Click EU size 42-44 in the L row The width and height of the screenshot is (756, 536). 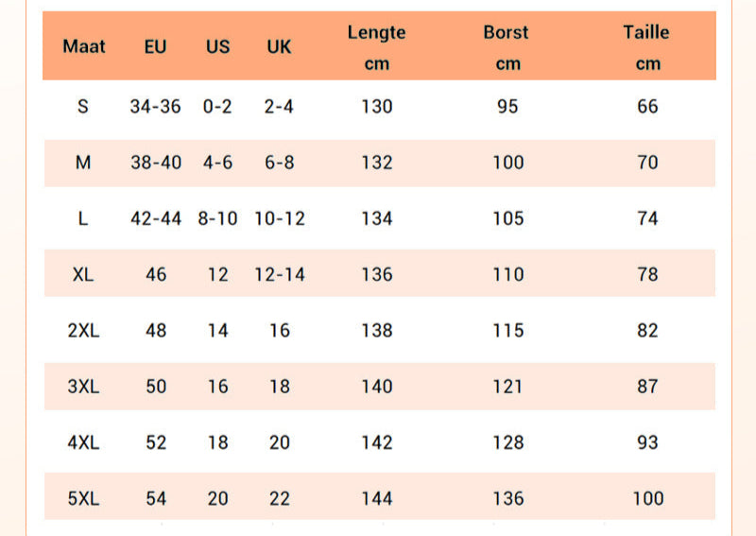tap(156, 219)
